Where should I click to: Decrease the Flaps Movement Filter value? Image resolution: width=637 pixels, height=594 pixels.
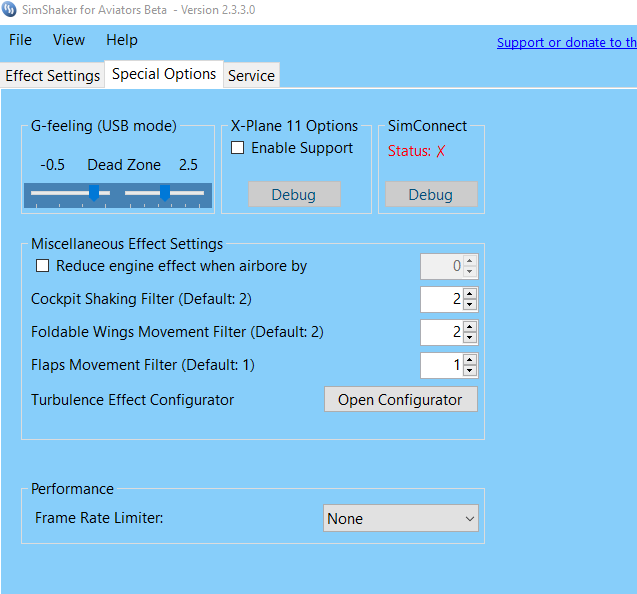tap(470, 370)
